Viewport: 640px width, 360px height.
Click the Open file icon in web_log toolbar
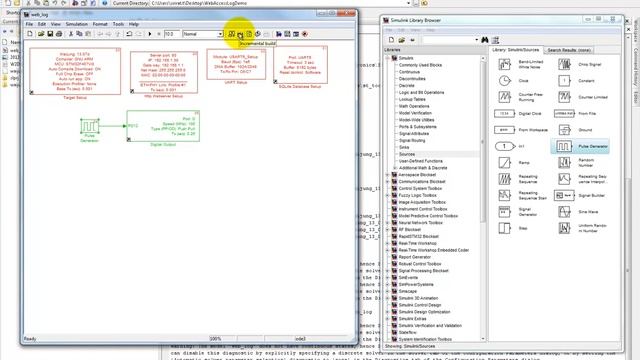coord(41,34)
